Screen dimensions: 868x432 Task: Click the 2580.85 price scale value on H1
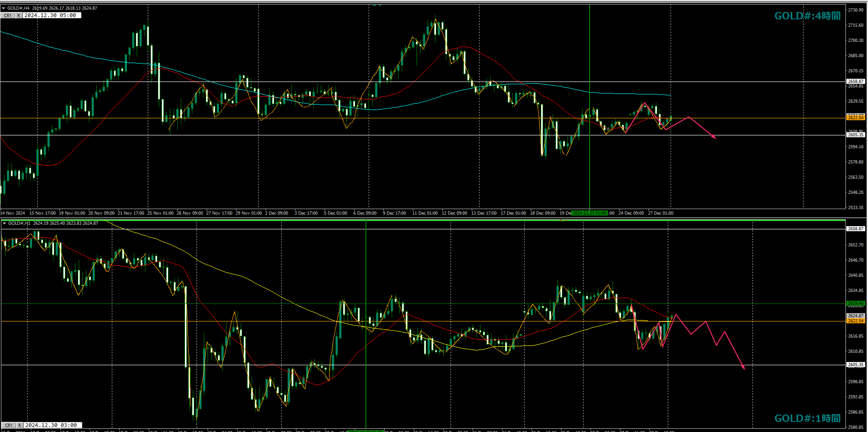pyautogui.click(x=856, y=427)
